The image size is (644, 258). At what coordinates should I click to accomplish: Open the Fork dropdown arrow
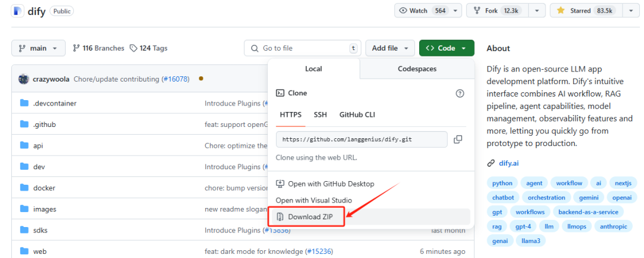[537, 11]
